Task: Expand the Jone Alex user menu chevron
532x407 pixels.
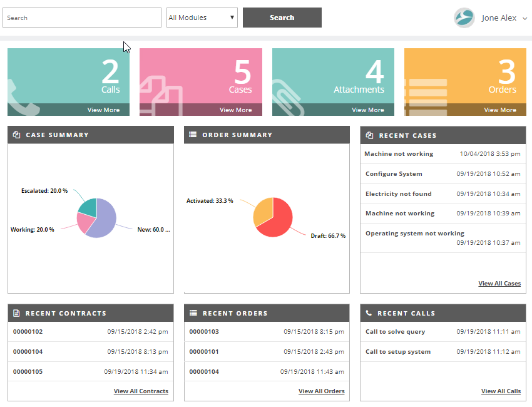Action: pos(524,18)
